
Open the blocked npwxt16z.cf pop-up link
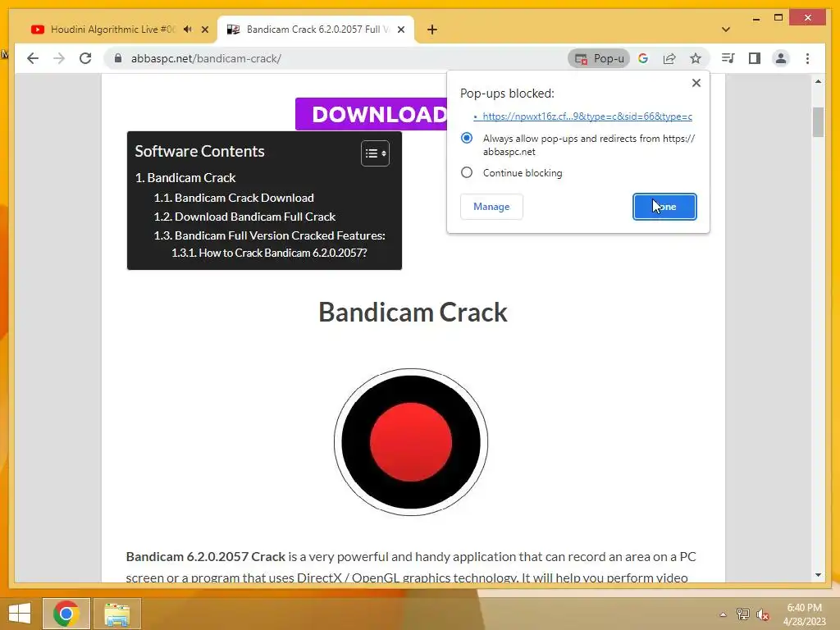pyautogui.click(x=587, y=116)
